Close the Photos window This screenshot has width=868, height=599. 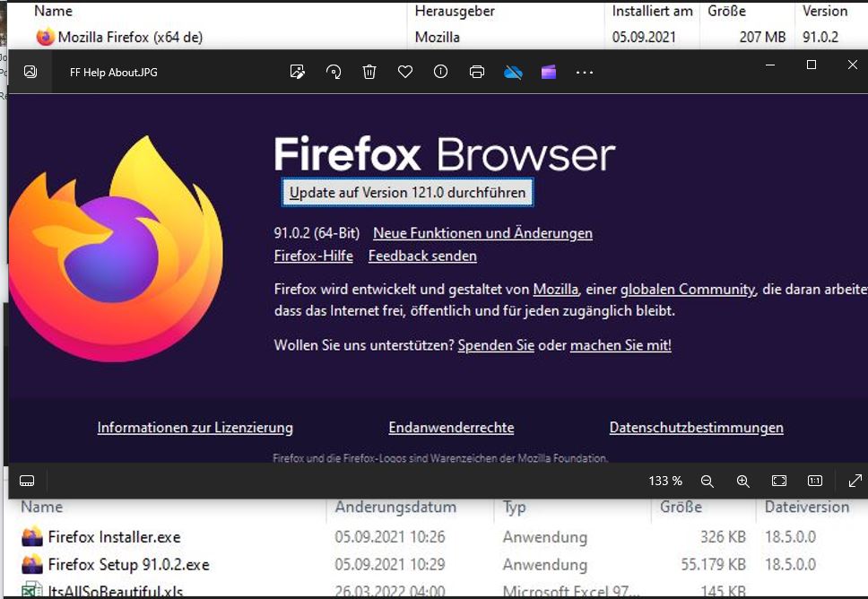pyautogui.click(x=853, y=65)
